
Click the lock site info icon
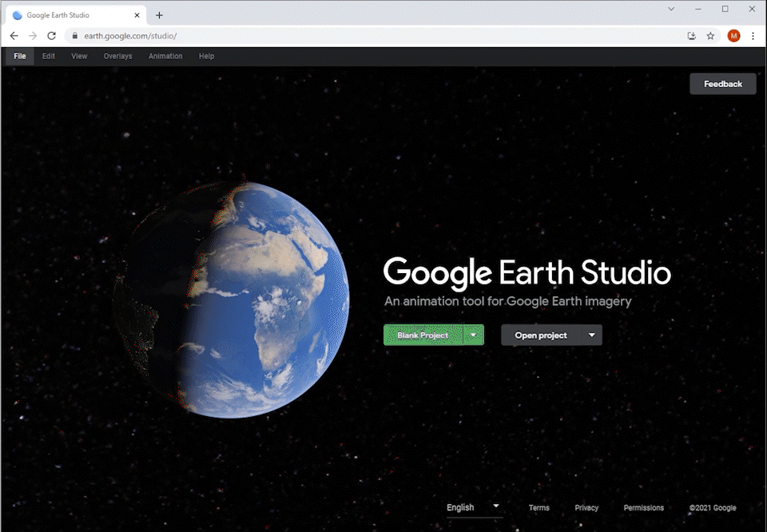pyautogui.click(x=75, y=36)
